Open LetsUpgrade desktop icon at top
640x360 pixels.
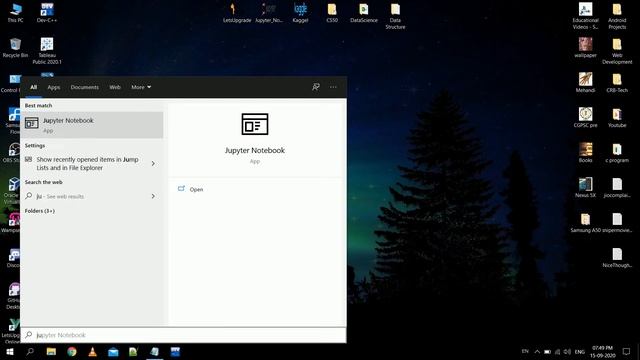click(237, 12)
